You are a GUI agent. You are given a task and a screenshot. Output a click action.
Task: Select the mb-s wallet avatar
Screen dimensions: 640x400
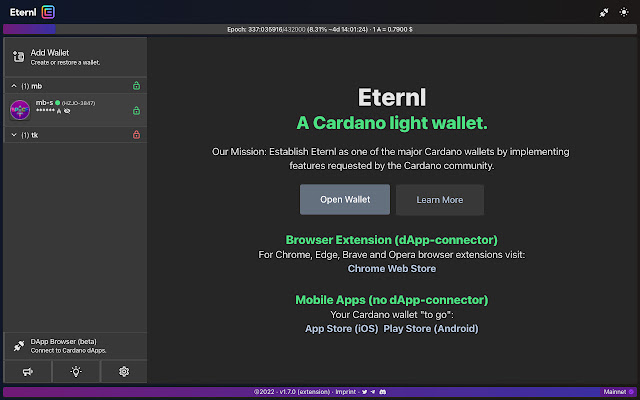pyautogui.click(x=21, y=109)
